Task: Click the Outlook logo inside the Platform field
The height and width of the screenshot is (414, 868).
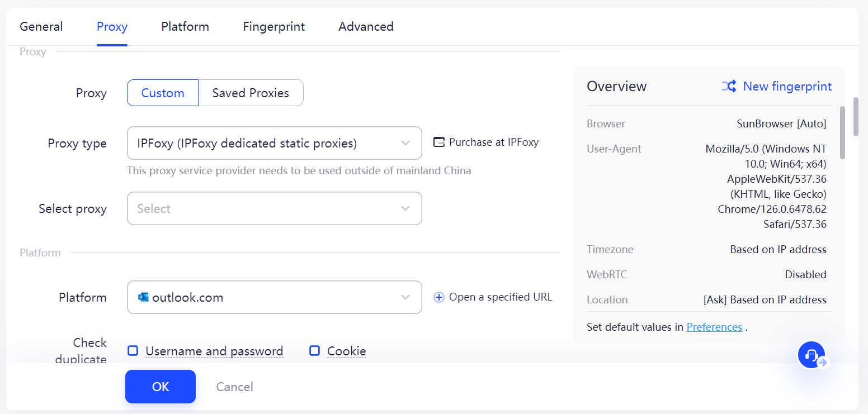Action: click(x=142, y=297)
